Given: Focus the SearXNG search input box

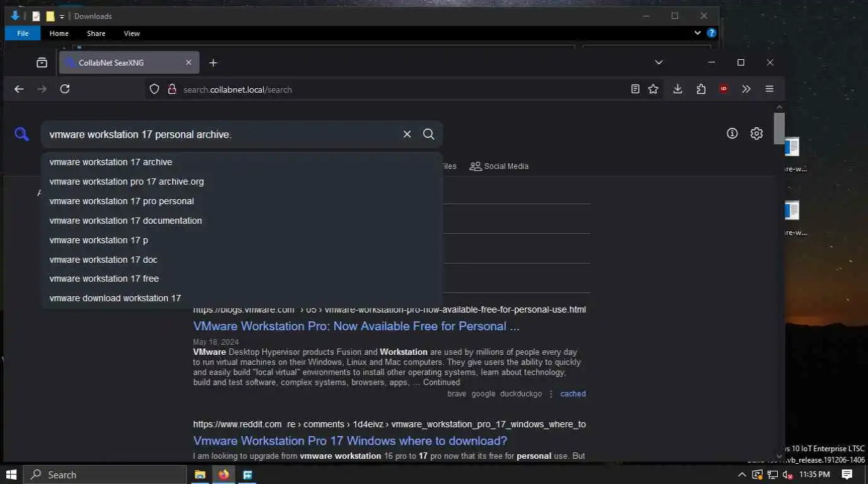Looking at the screenshot, I should [221, 134].
